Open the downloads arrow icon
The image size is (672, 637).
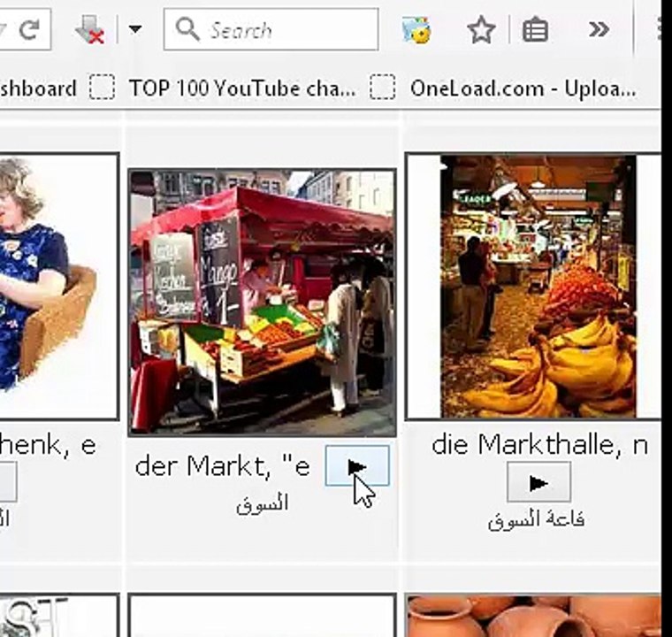[x=90, y=29]
